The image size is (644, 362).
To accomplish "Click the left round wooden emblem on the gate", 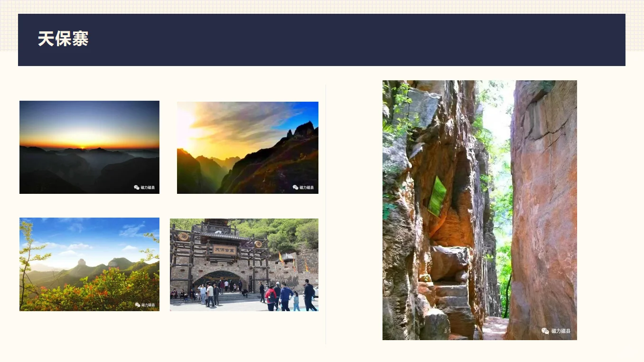I will pyautogui.click(x=183, y=237).
